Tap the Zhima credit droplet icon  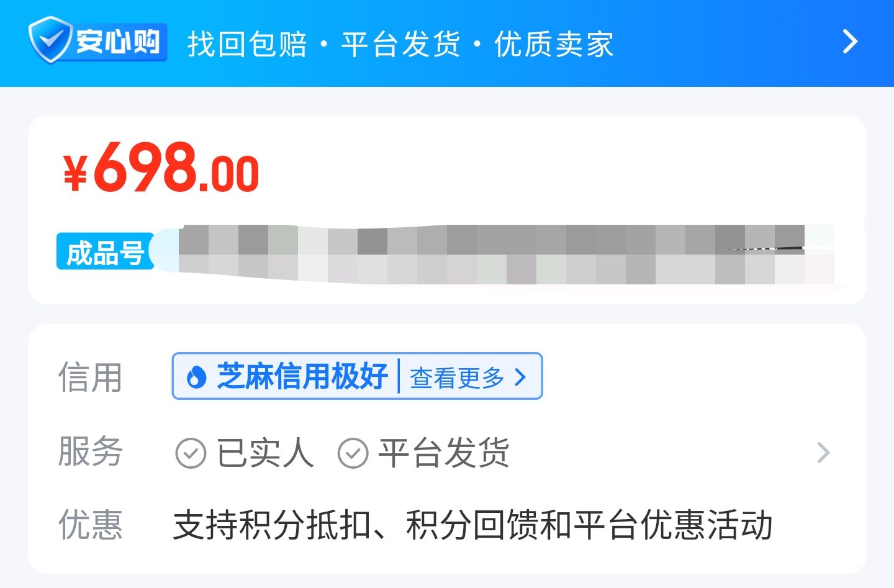(x=196, y=376)
